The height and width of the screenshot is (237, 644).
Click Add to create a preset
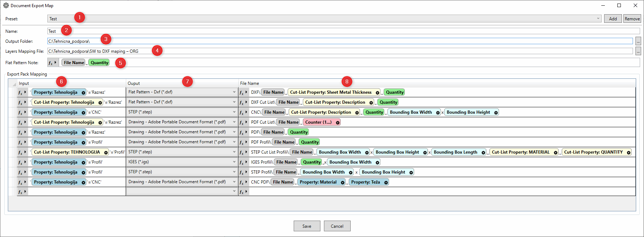coord(613,19)
